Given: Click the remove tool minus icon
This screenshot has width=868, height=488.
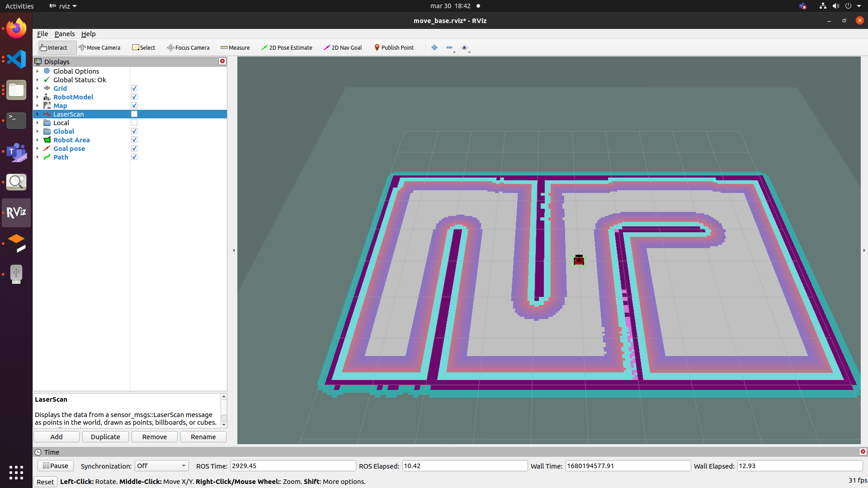Looking at the screenshot, I should coord(449,47).
